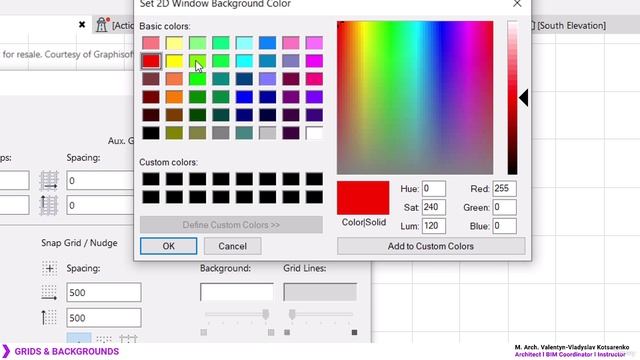Select the black swatch in the last Basic row
The image size is (640, 360).
[x=151, y=133]
